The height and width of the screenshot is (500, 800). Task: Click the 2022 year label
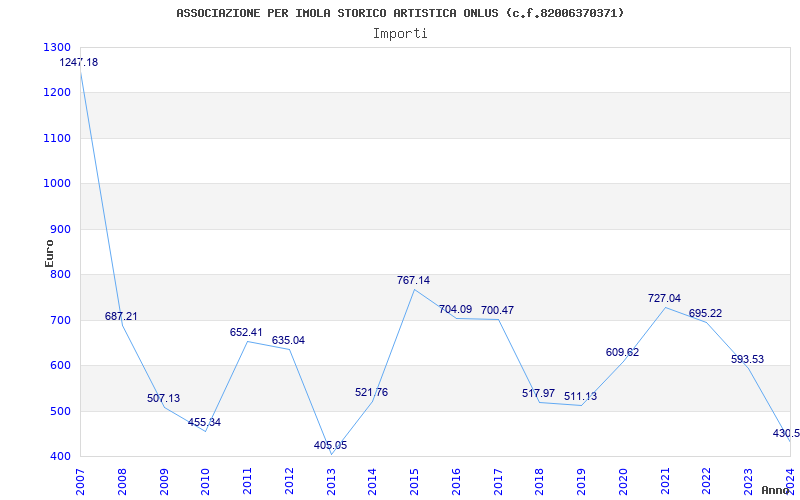point(707,482)
